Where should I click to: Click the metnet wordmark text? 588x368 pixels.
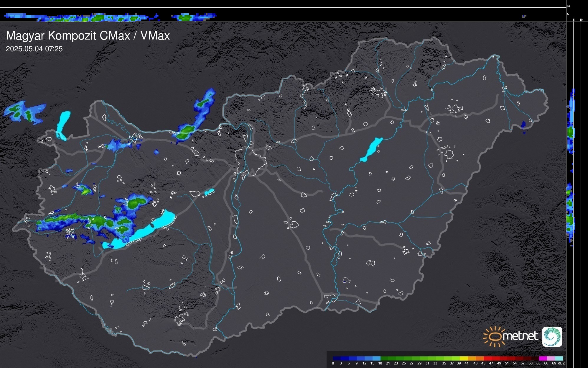521,336
